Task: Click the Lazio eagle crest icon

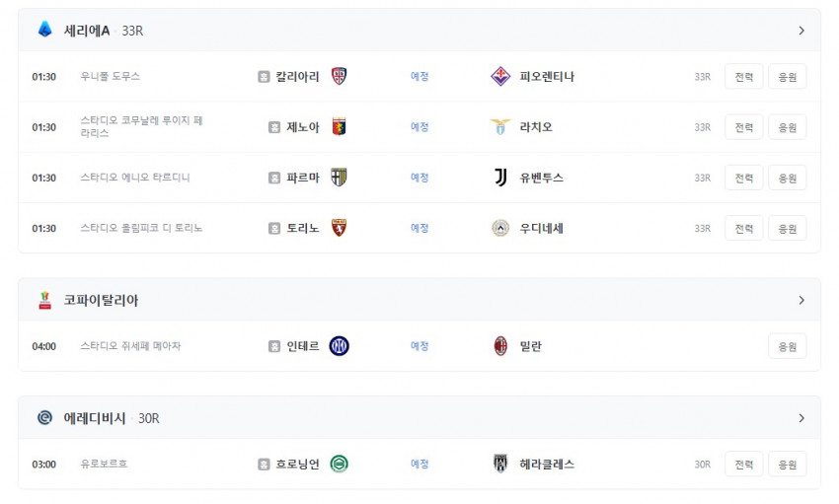Action: (x=500, y=126)
